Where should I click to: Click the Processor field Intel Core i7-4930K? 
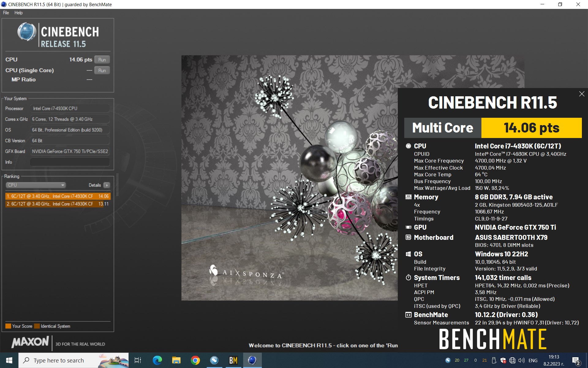(70, 108)
